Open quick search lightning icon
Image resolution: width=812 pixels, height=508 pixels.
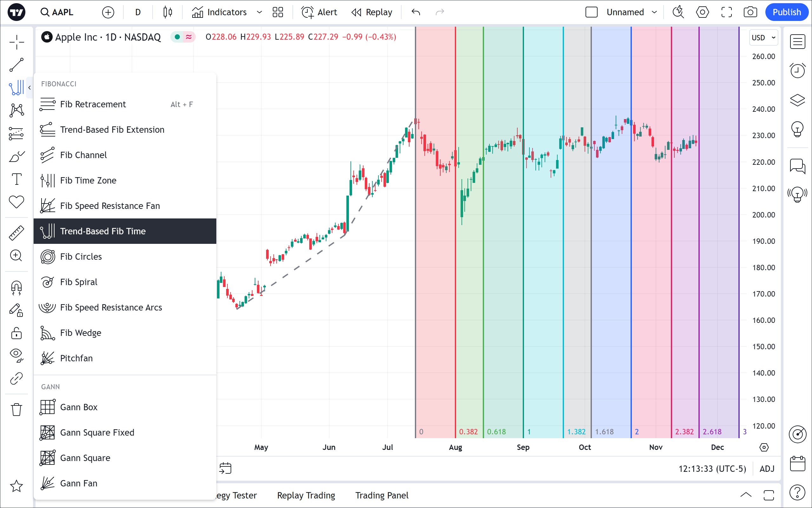click(x=678, y=12)
